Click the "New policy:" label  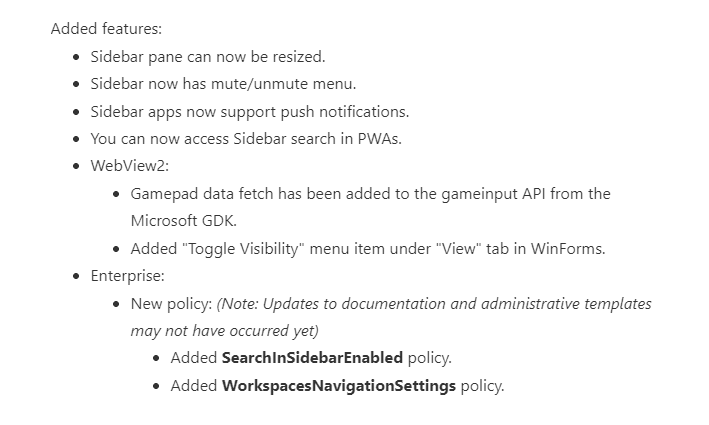point(171,304)
